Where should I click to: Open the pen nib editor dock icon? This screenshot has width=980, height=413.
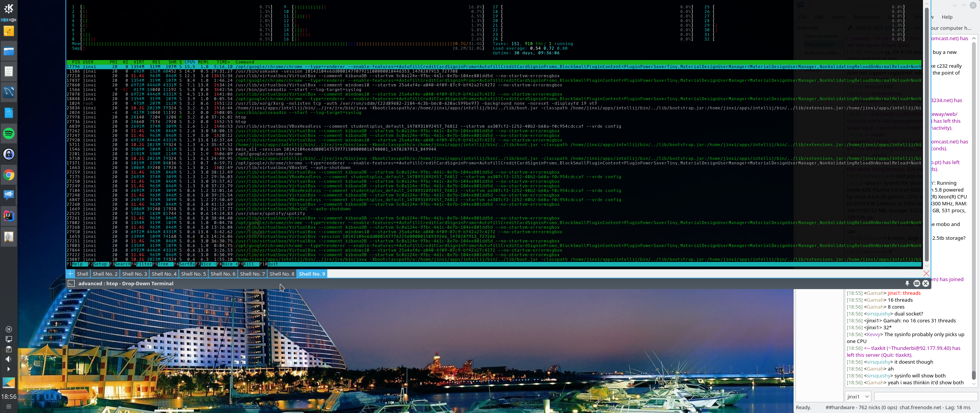(x=8, y=236)
